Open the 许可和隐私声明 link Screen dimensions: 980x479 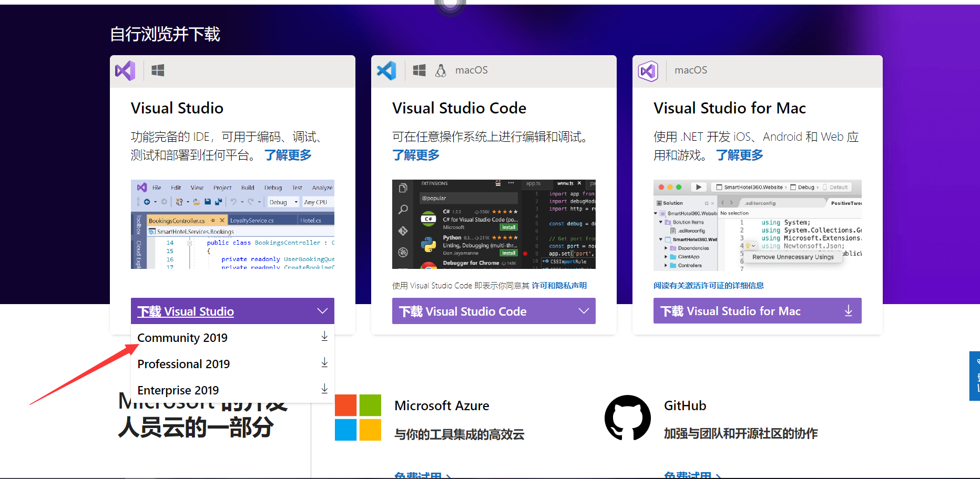click(559, 286)
